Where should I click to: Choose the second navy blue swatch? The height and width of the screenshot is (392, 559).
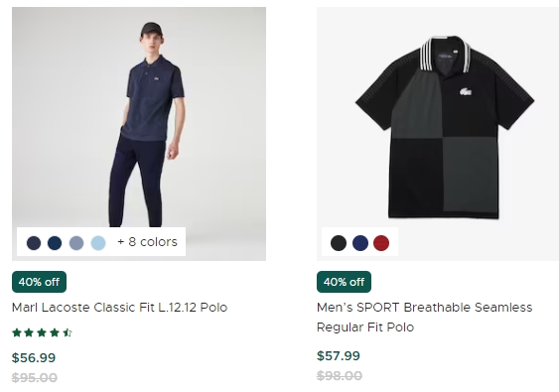pyautogui.click(x=55, y=243)
